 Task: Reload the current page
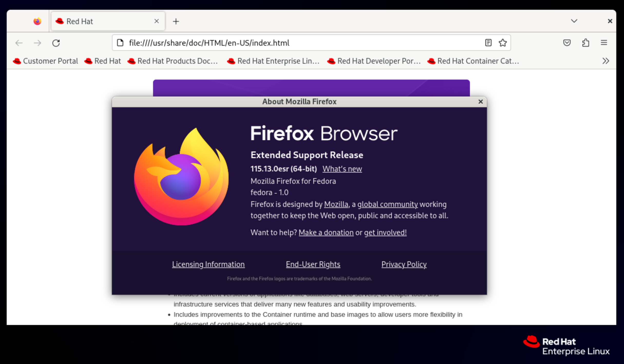click(56, 43)
